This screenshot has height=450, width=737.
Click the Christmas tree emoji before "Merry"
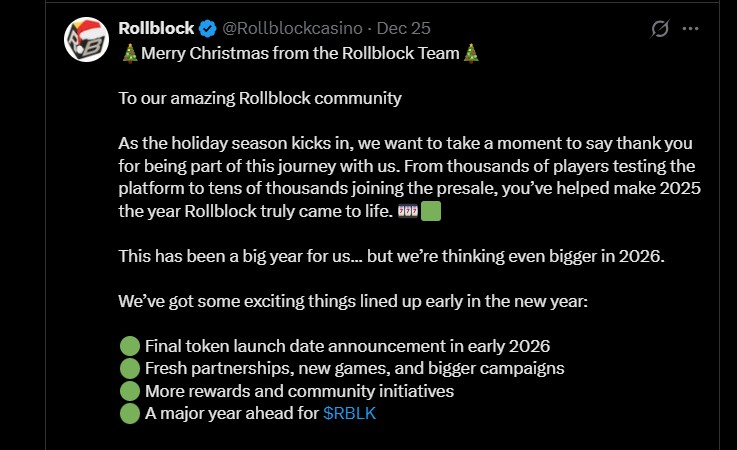[x=129, y=53]
